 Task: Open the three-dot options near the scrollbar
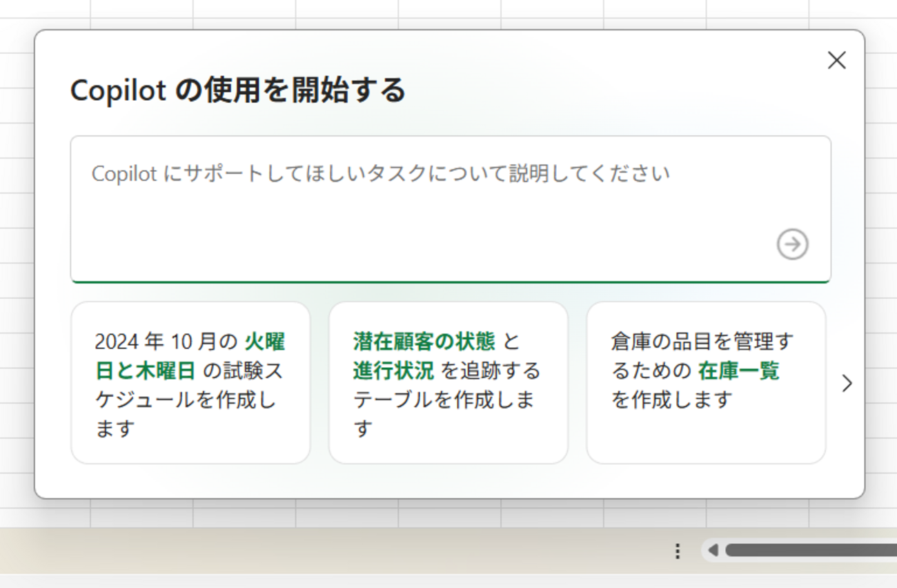[x=678, y=551]
